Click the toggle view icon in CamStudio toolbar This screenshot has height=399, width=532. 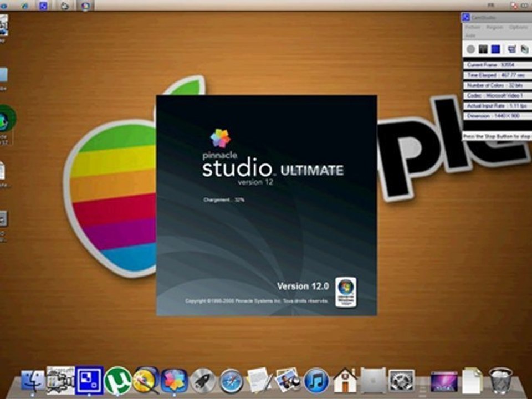511,49
